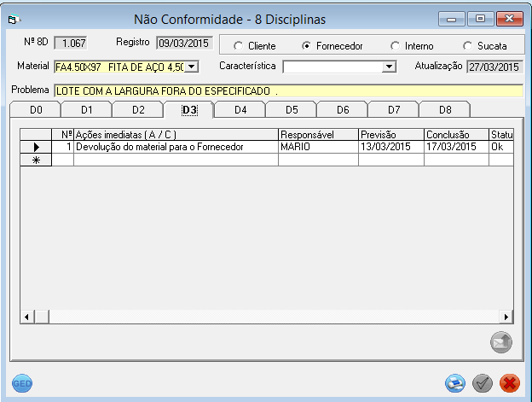
Task: Open the Material dropdown list
Action: pyautogui.click(x=191, y=67)
